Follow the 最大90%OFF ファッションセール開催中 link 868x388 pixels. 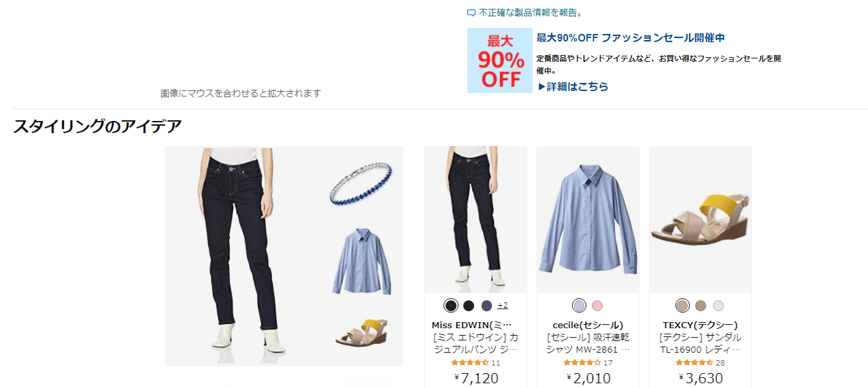point(631,37)
